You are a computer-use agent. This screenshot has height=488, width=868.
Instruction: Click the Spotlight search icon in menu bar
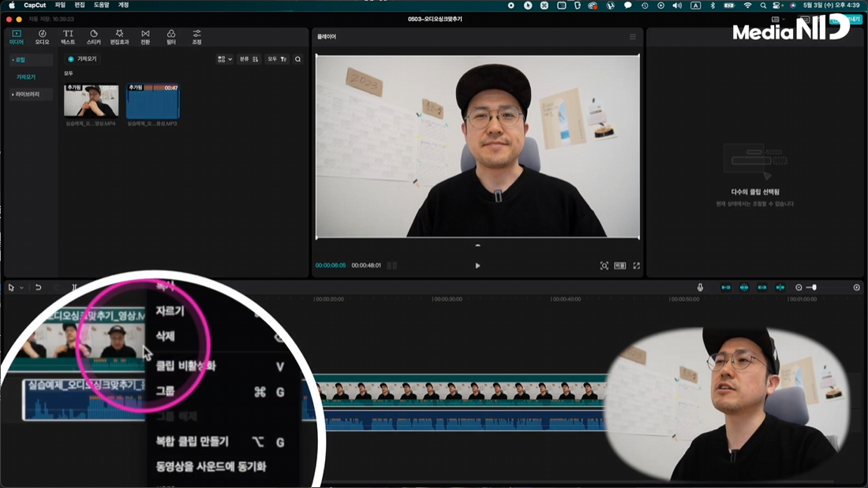[763, 5]
